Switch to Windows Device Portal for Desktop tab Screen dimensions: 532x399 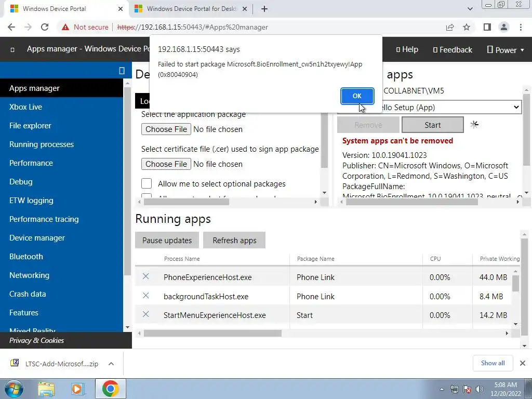click(x=192, y=9)
